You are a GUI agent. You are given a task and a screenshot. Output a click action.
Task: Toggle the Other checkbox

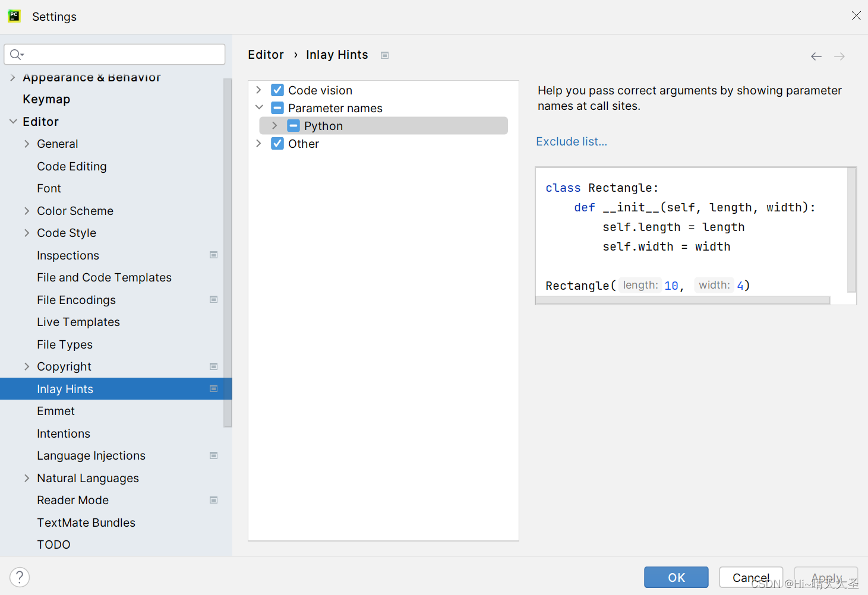tap(277, 144)
